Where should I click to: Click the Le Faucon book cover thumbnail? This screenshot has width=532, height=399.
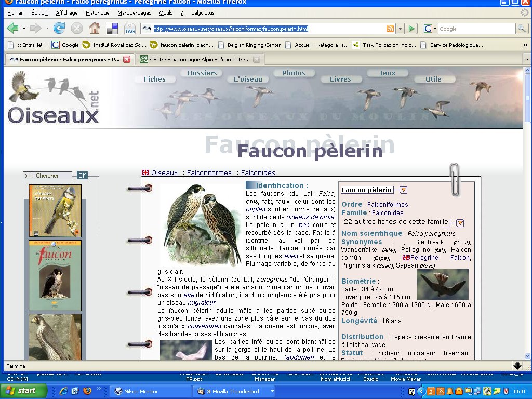tap(55, 275)
